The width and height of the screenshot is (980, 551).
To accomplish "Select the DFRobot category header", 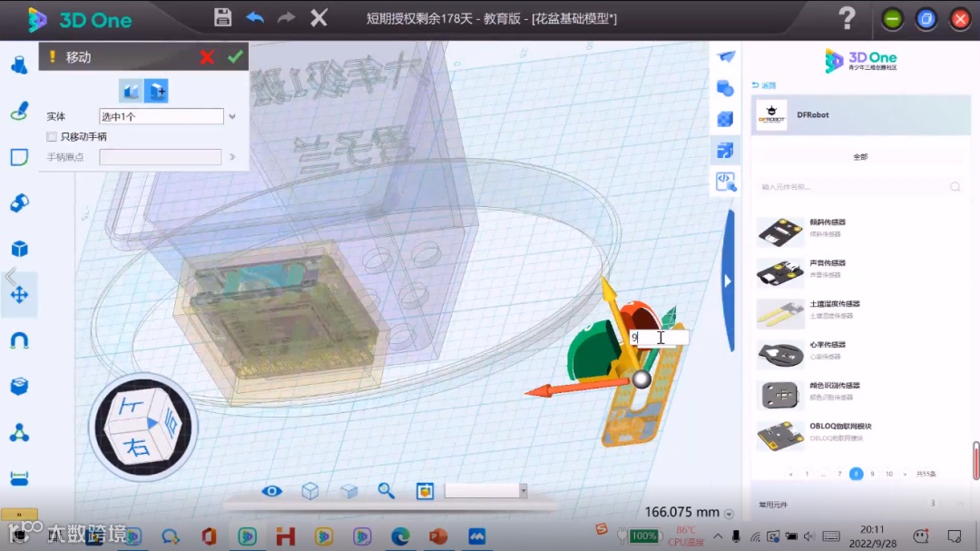I will [860, 115].
